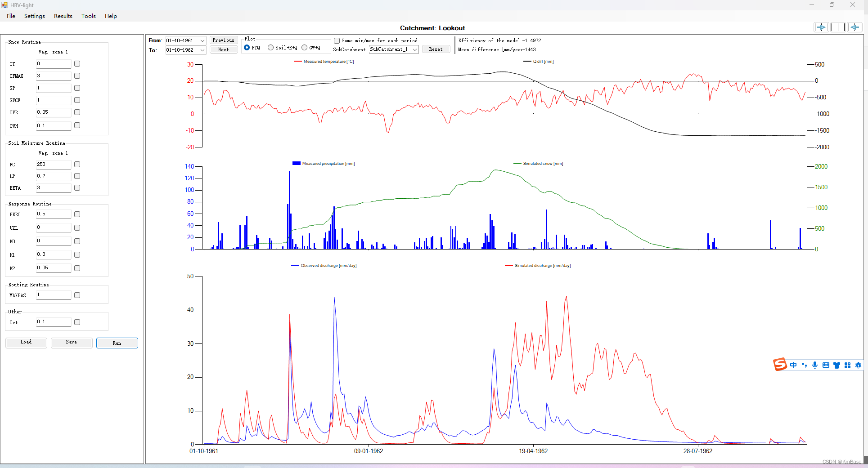This screenshot has height=468, width=868.
Task: Click the arrow-right period shift icon
Action: [x=821, y=27]
